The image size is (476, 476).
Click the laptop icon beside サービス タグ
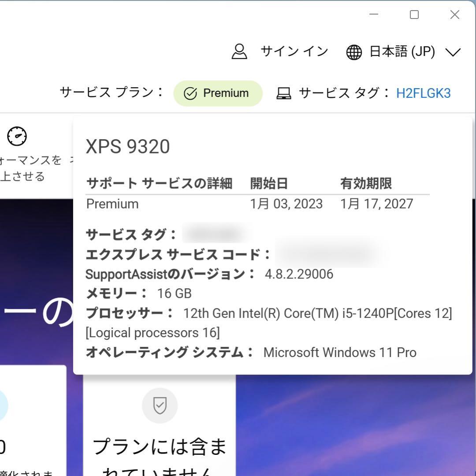283,93
